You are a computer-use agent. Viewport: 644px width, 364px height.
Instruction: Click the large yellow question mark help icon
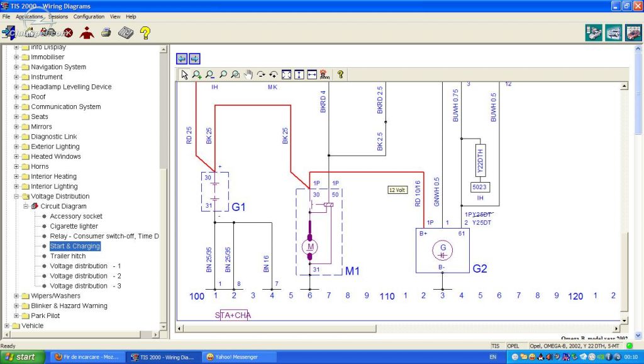pos(145,33)
